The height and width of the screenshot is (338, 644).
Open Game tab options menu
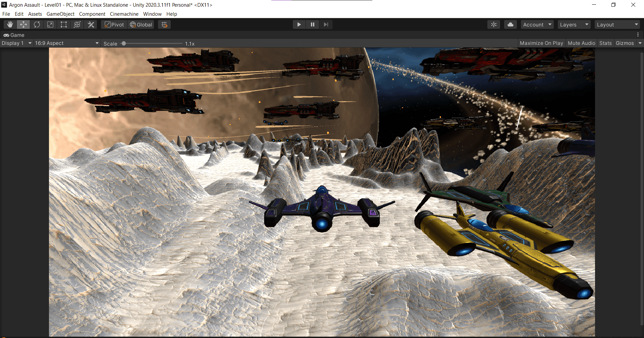(638, 35)
